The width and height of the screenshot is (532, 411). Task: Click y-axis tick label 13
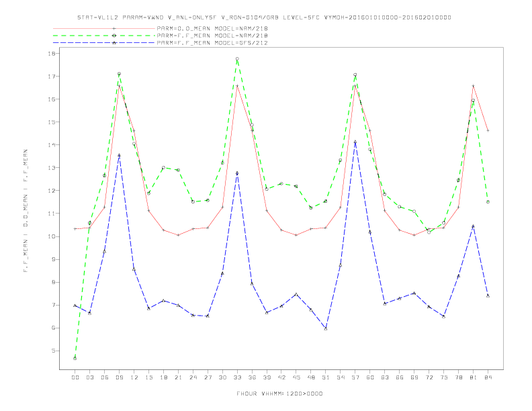(x=53, y=168)
